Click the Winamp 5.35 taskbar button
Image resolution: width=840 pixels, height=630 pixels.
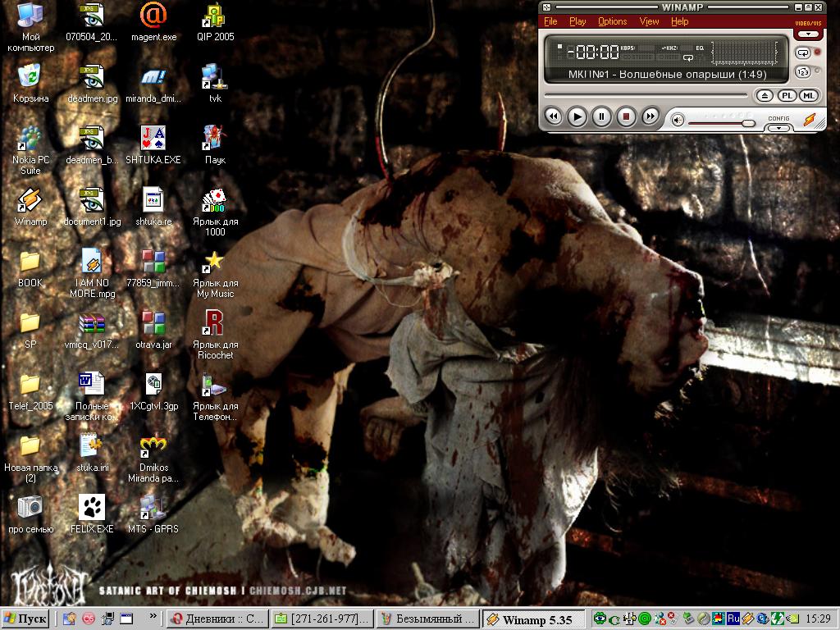click(x=532, y=620)
